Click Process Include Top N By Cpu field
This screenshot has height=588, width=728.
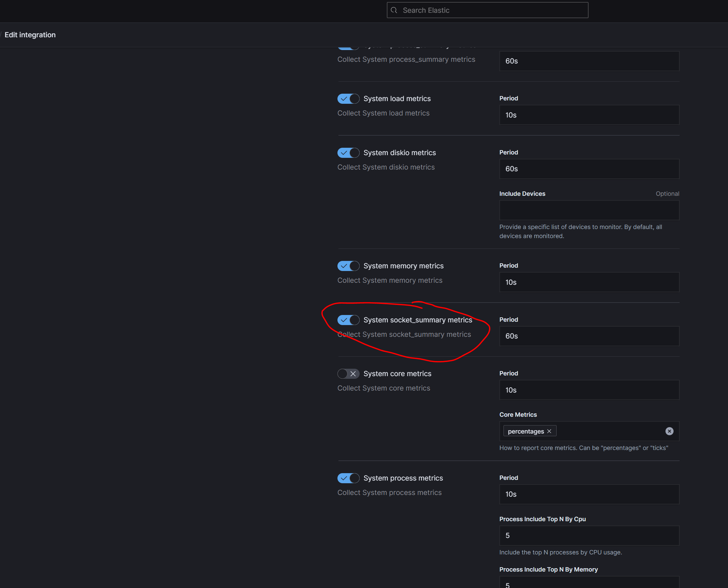click(589, 536)
